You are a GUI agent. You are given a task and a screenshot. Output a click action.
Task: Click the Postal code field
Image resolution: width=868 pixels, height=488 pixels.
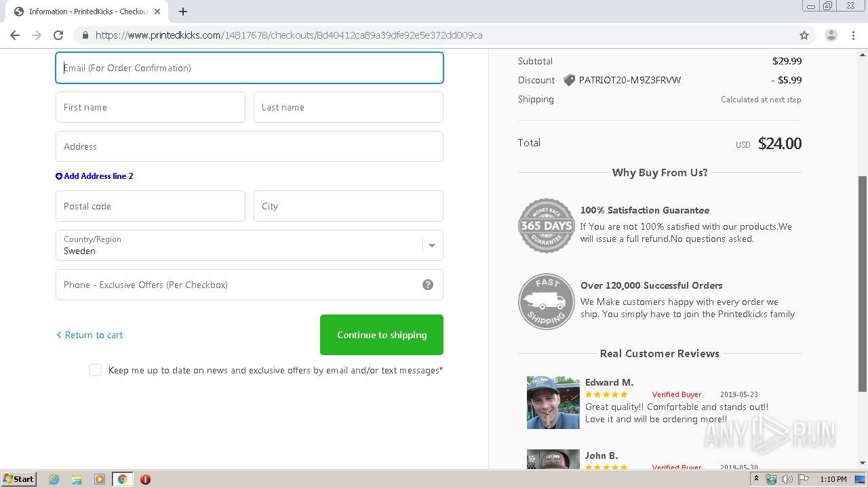point(151,206)
